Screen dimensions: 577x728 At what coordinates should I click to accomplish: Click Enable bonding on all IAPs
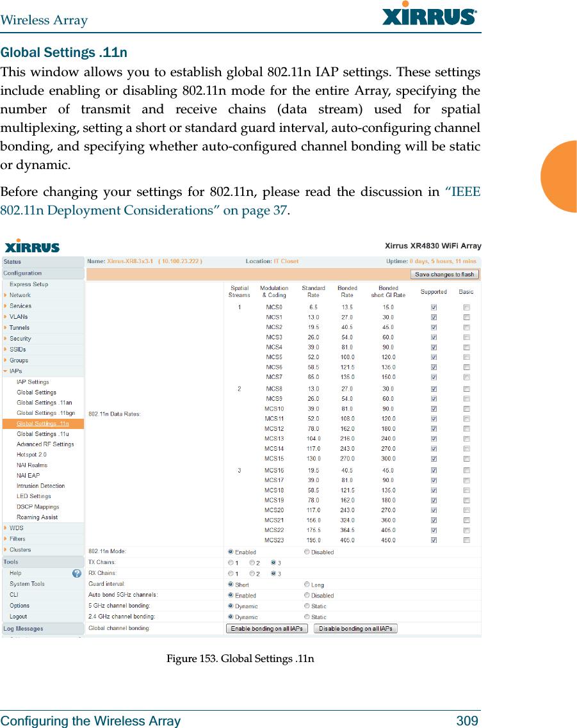pyautogui.click(x=266, y=629)
